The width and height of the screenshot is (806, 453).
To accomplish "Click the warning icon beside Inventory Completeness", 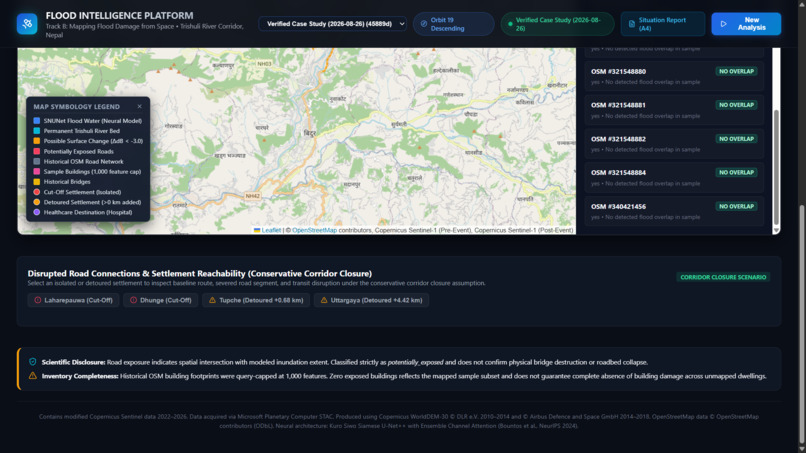I will (x=32, y=376).
